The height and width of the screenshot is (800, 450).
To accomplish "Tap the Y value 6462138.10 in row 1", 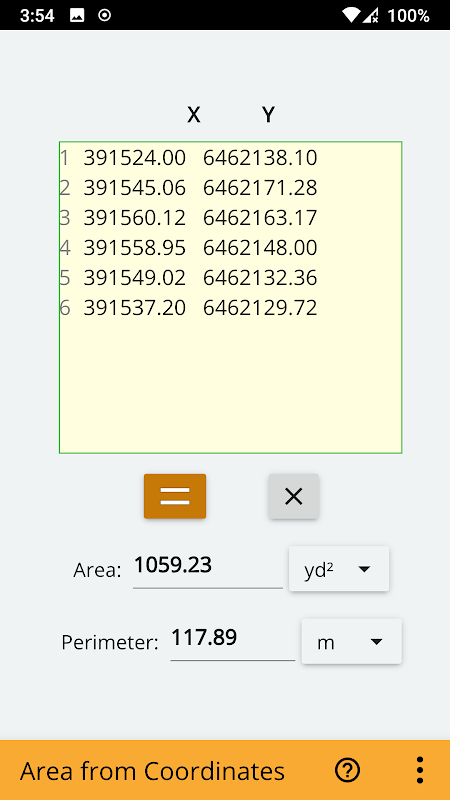I will pos(260,158).
